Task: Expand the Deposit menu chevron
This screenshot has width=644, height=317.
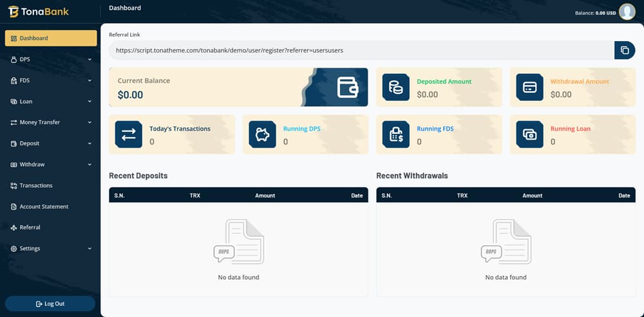Action: [90, 143]
